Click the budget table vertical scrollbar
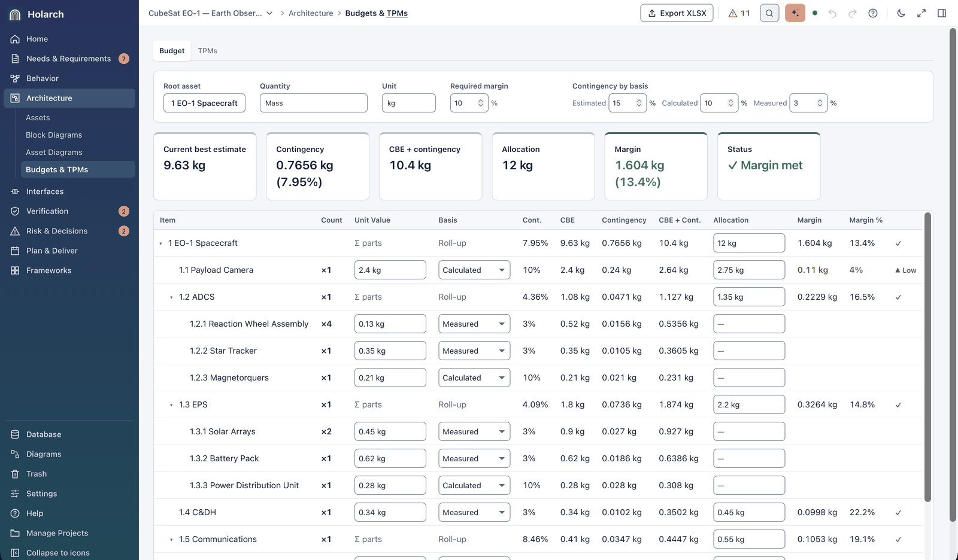 tap(928, 357)
